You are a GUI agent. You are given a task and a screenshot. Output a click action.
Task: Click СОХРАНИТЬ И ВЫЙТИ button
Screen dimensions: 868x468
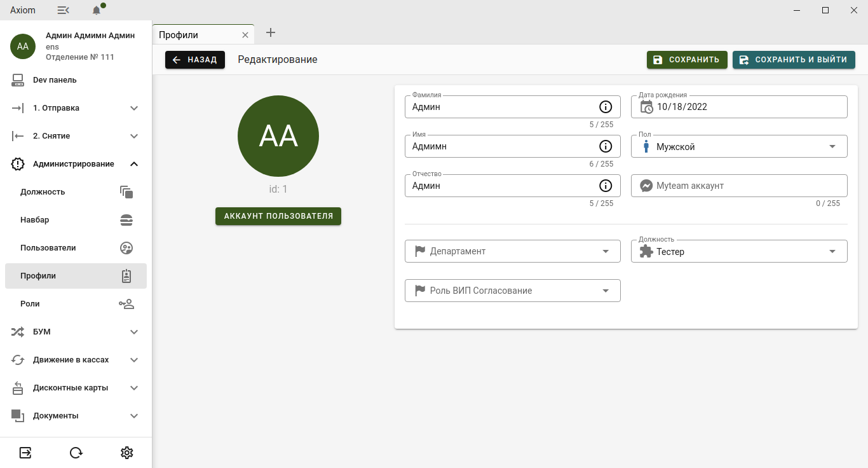(x=794, y=60)
